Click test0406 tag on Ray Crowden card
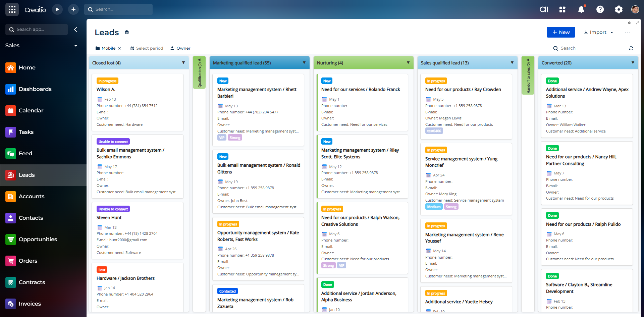This screenshot has height=317, width=644. pos(434,131)
